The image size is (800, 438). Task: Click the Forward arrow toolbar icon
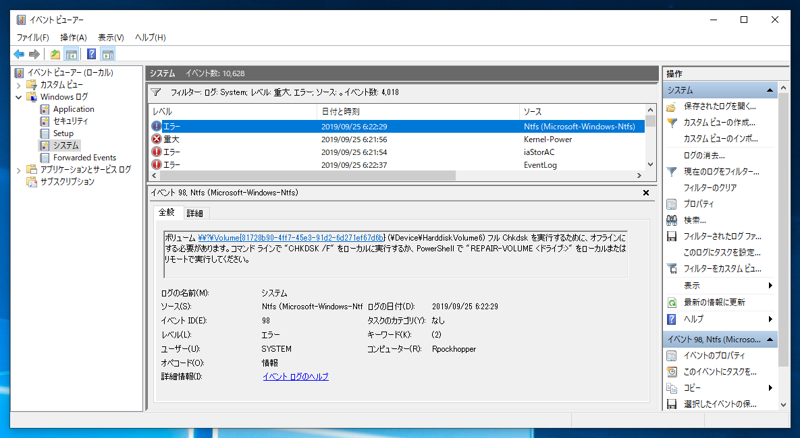pyautogui.click(x=34, y=54)
